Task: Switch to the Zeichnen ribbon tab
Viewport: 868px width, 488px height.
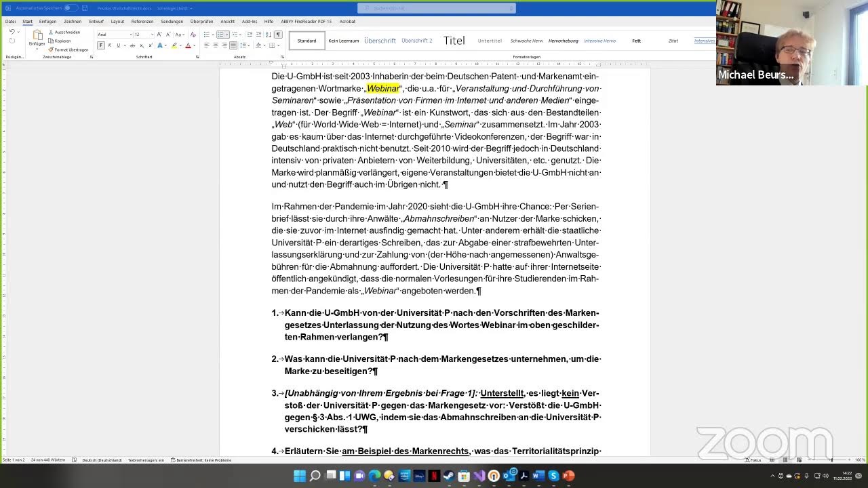Action: (x=73, y=21)
